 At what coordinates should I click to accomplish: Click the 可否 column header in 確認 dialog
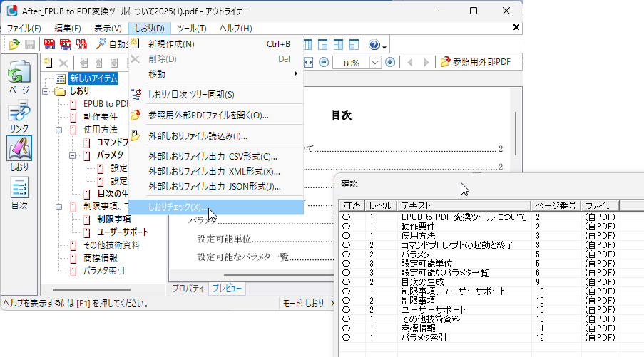(x=352, y=206)
